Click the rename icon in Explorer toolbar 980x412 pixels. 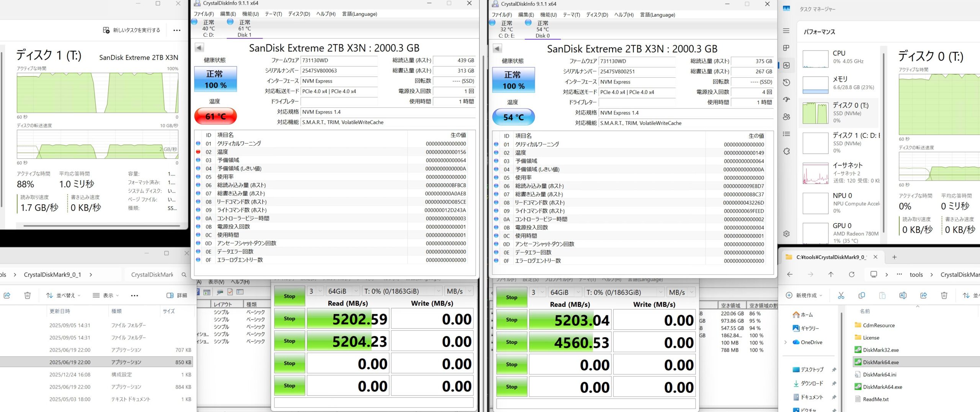coord(903,295)
